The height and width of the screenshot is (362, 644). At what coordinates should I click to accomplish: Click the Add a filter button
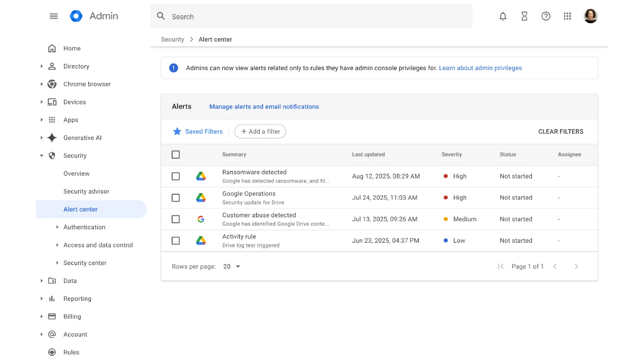tap(260, 132)
